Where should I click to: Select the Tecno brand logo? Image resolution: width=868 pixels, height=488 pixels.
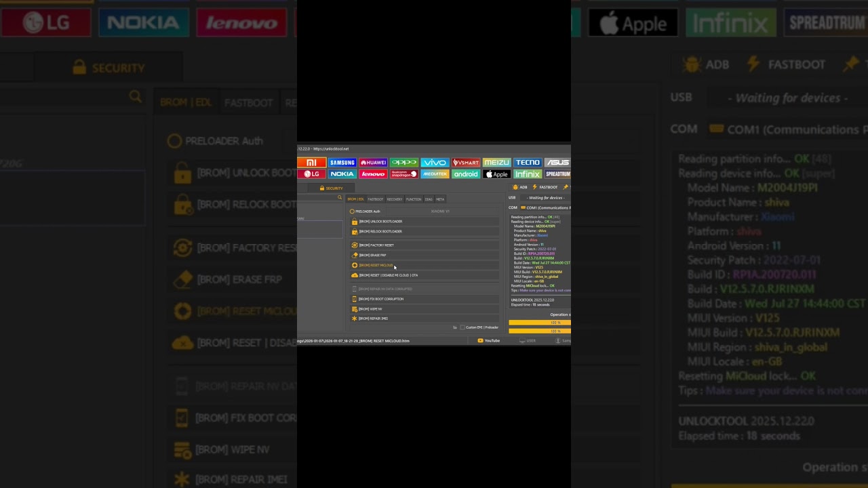[528, 163]
